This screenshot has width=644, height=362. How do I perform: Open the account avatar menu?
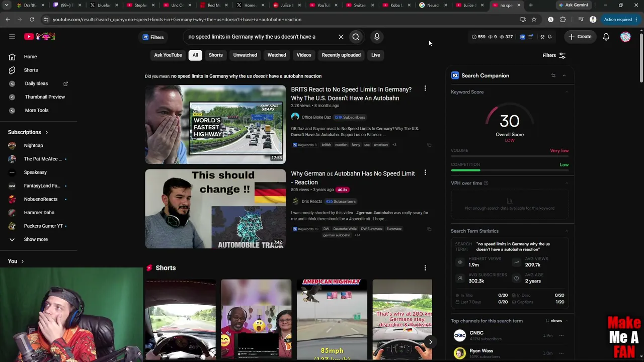click(x=625, y=37)
